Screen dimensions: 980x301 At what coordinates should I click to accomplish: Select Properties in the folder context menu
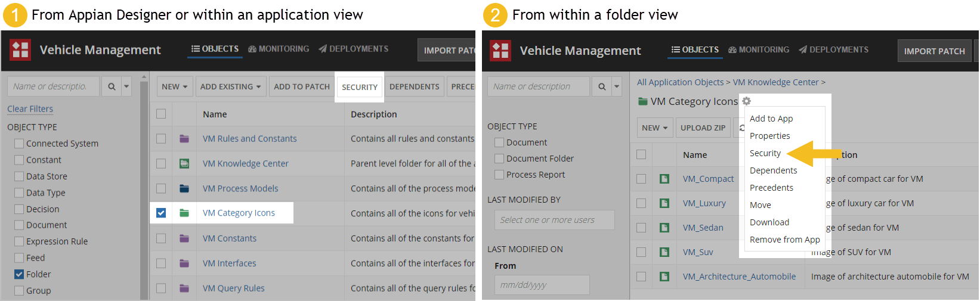tap(769, 136)
